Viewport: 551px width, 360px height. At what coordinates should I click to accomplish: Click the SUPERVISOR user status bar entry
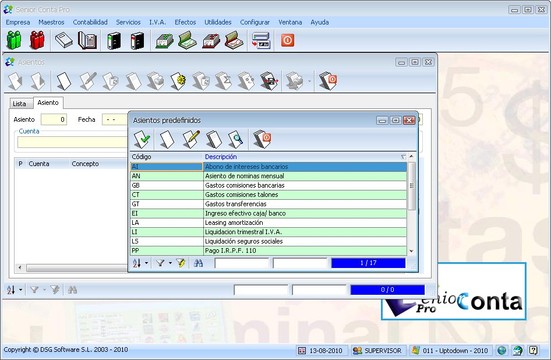click(378, 351)
